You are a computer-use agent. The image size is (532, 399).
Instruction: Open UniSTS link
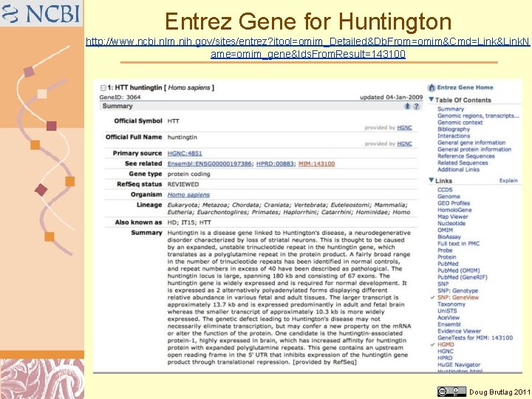(447, 311)
